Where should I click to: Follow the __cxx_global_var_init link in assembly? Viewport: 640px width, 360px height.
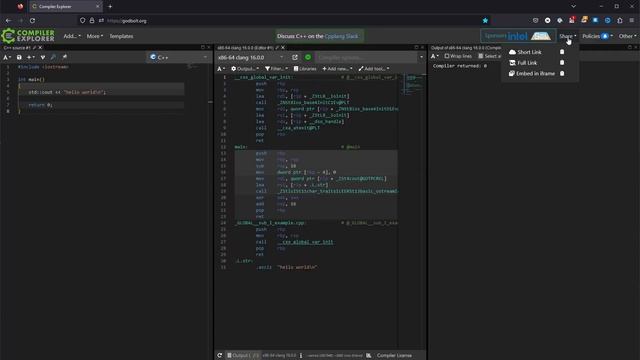pyautogui.click(x=305, y=242)
